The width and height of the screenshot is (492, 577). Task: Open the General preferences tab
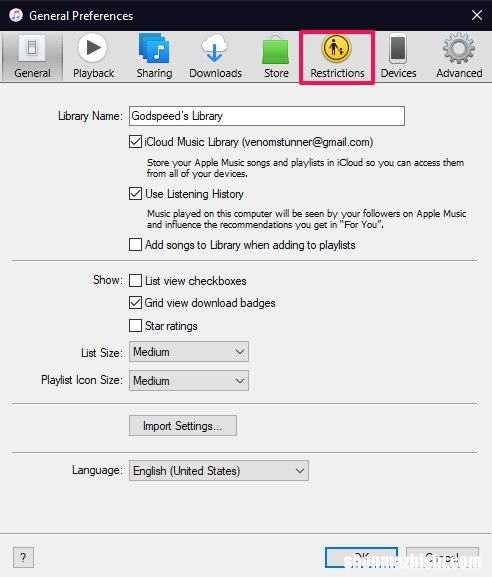[x=32, y=56]
